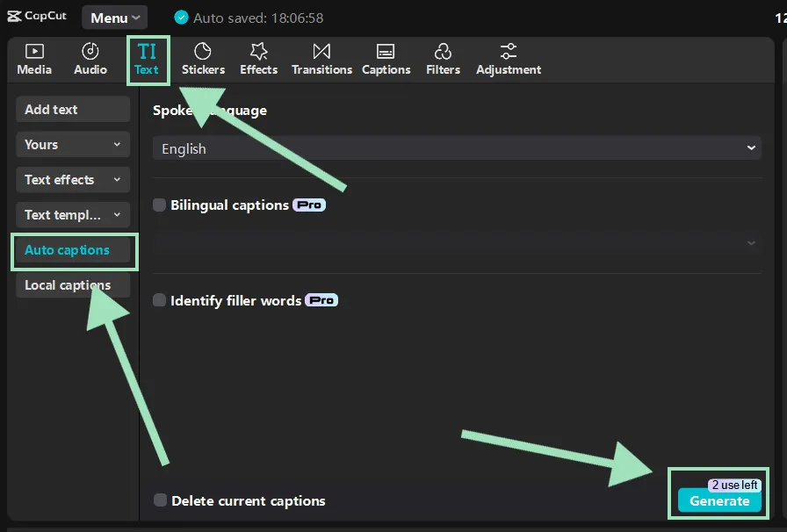Image resolution: width=787 pixels, height=532 pixels.
Task: Open the Transitions panel icon
Action: point(321,51)
